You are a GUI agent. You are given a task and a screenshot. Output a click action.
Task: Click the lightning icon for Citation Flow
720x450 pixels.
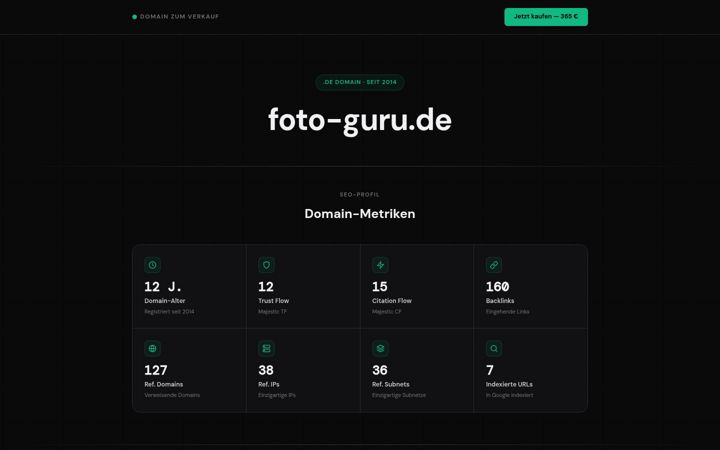(380, 265)
